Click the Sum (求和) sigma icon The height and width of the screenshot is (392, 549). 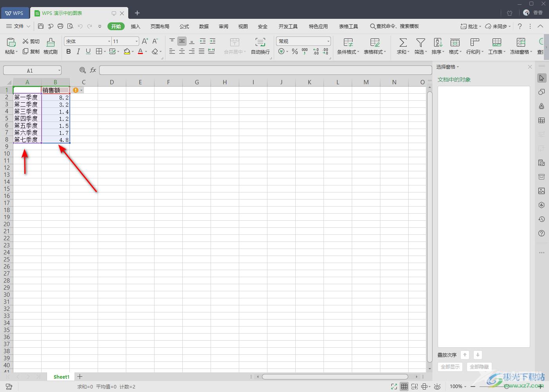[403, 42]
